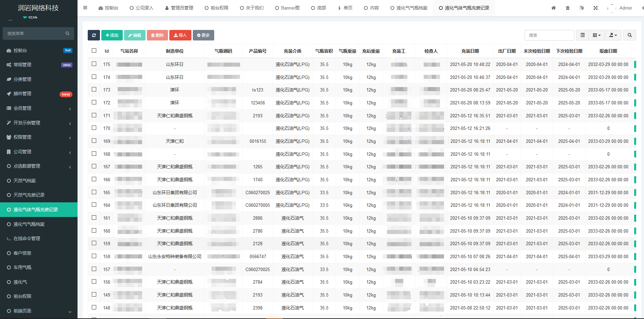Click the green 添加 button

(x=112, y=35)
